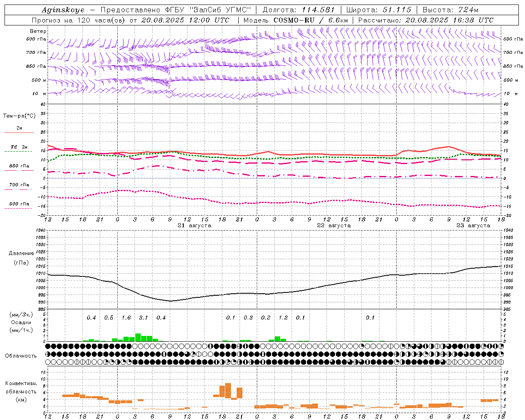This screenshot has width=525, height=420.
Task: Click the (км) unit label
Action: tap(22, 400)
